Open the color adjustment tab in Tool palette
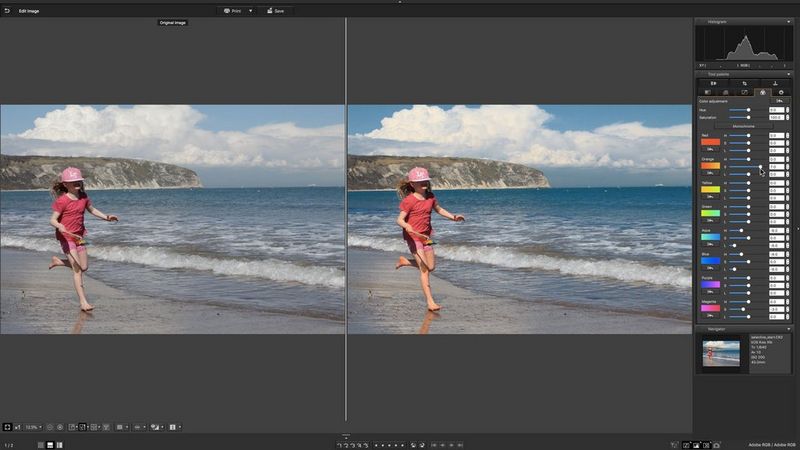 click(x=762, y=92)
